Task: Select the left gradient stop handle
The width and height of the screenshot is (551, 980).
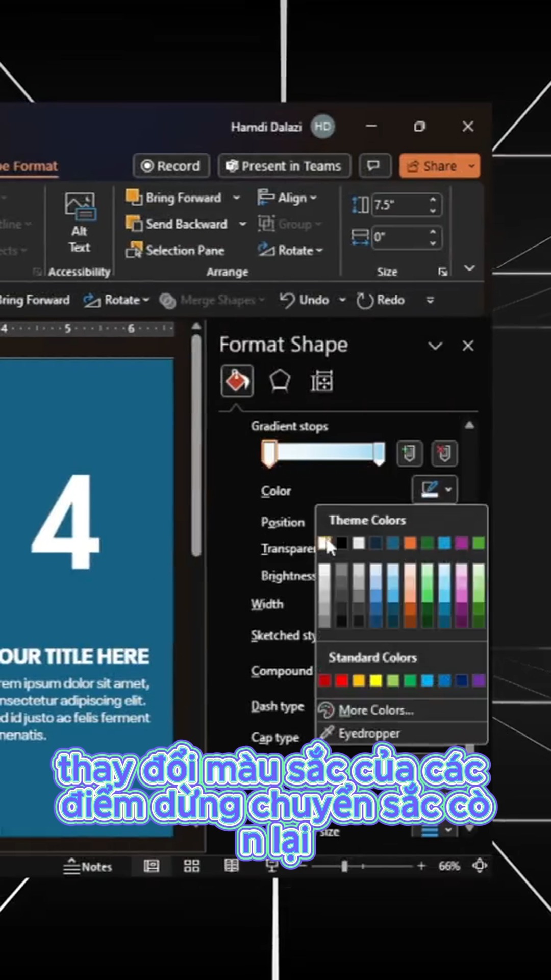Action: point(269,454)
